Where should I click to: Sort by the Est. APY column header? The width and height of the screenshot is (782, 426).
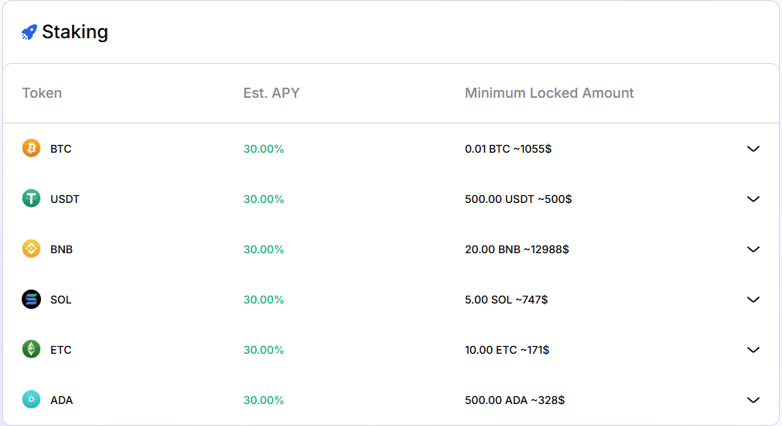(271, 93)
